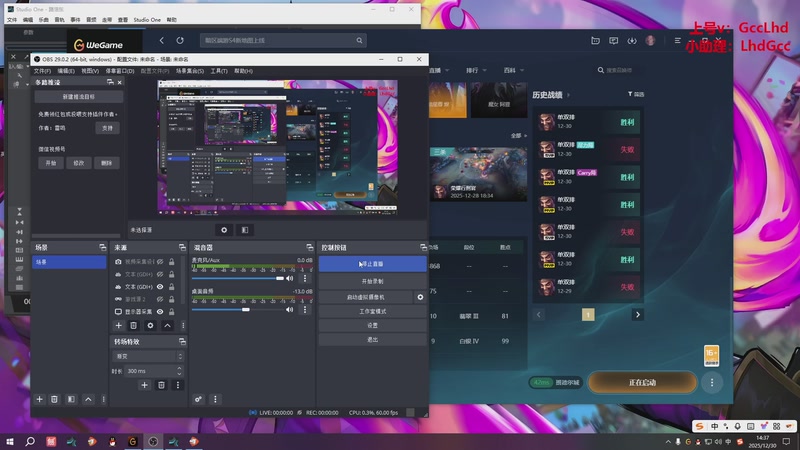This screenshot has width=800, height=450.
Task: Toggle lock on 显示器采集 source
Action: click(x=172, y=312)
